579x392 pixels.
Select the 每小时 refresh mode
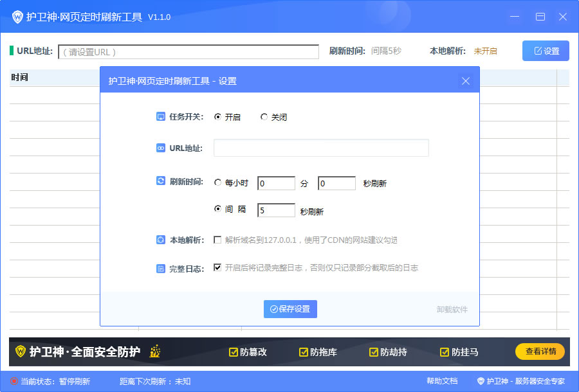(218, 183)
